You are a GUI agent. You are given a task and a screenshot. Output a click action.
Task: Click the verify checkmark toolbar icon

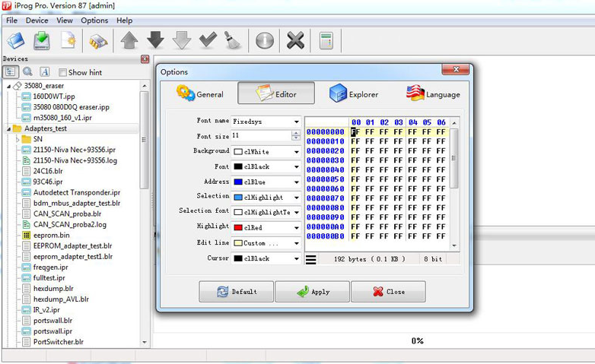tap(208, 40)
